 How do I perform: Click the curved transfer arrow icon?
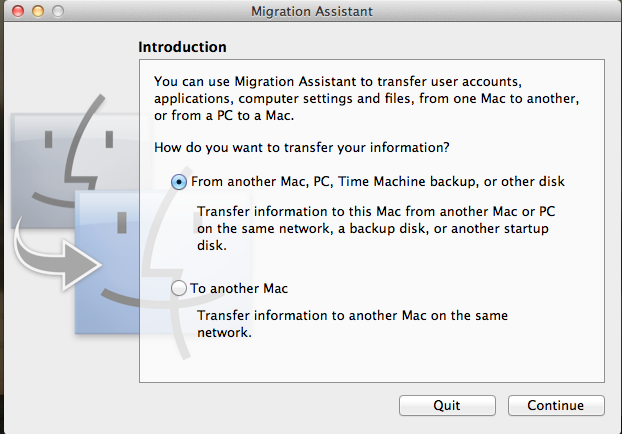click(56, 258)
